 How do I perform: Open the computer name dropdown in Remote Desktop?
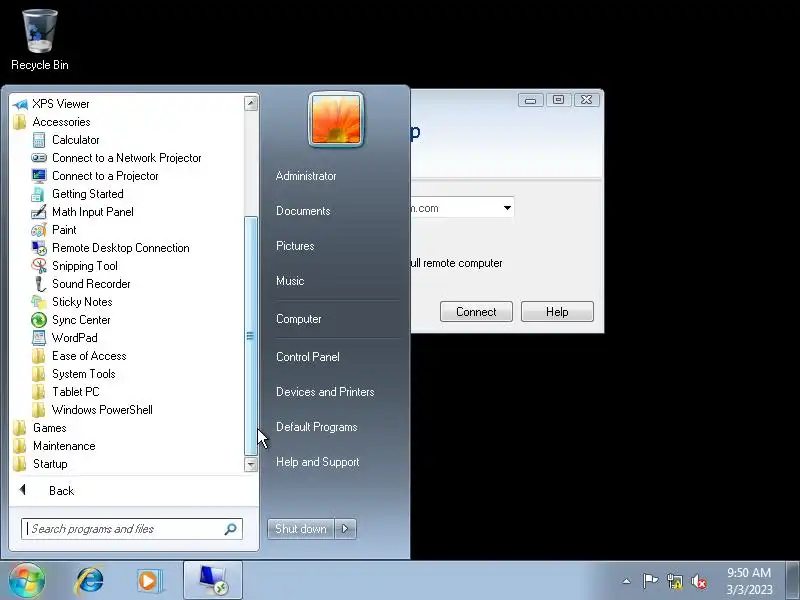[507, 208]
